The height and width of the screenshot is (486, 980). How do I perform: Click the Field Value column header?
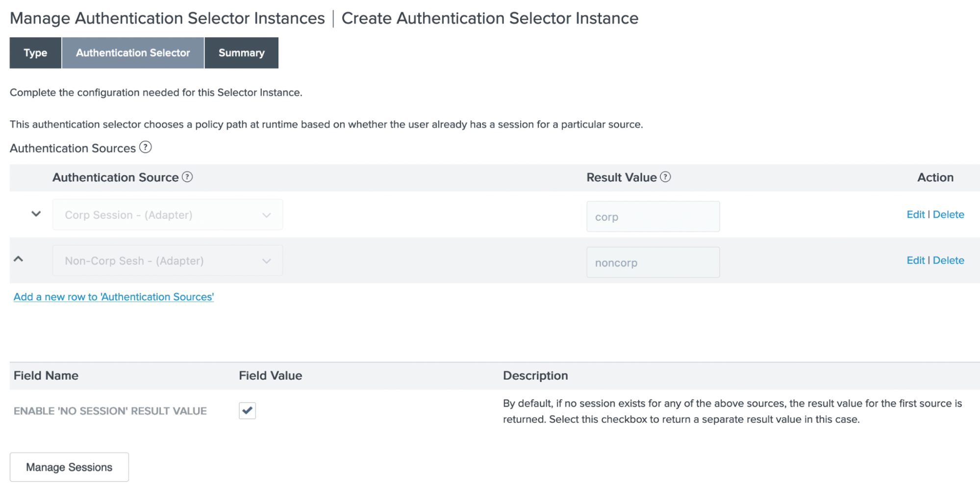(x=270, y=376)
